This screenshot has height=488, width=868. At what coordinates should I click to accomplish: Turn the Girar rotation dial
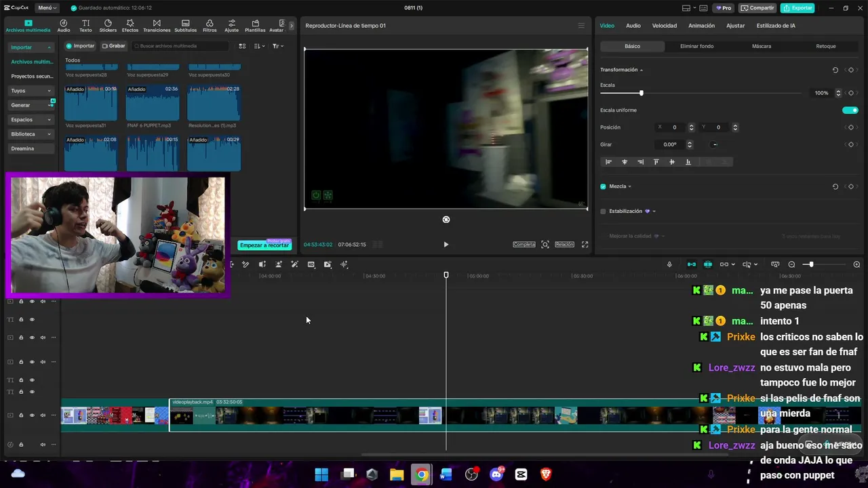tap(714, 144)
